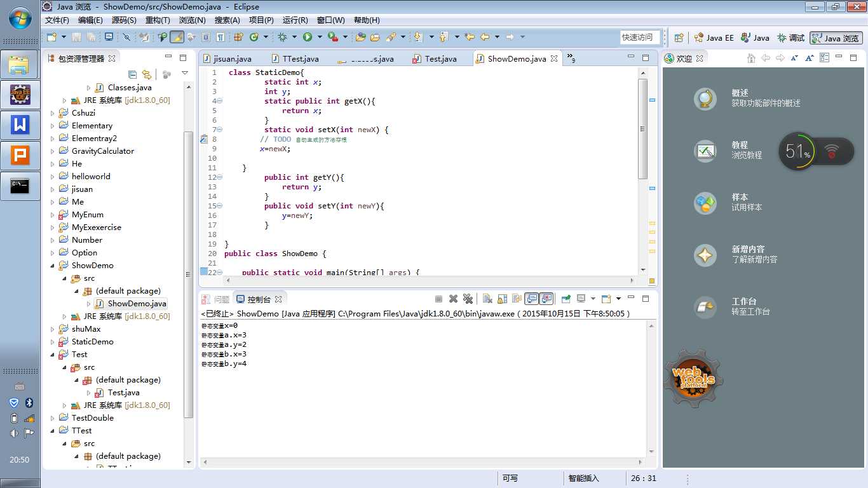The image size is (868, 488).
Task: Switch to the 问题 Problems tab
Action: pos(215,299)
